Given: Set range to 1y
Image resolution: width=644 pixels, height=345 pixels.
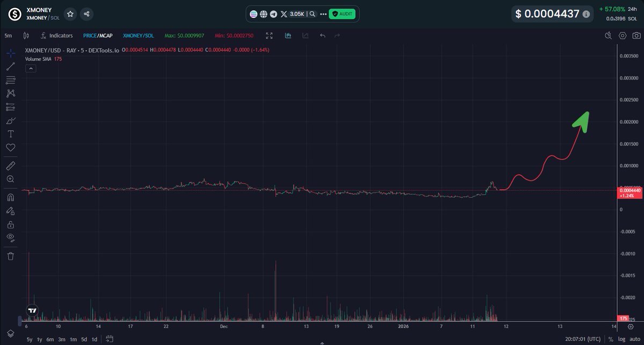Looking at the screenshot, I should (40, 339).
